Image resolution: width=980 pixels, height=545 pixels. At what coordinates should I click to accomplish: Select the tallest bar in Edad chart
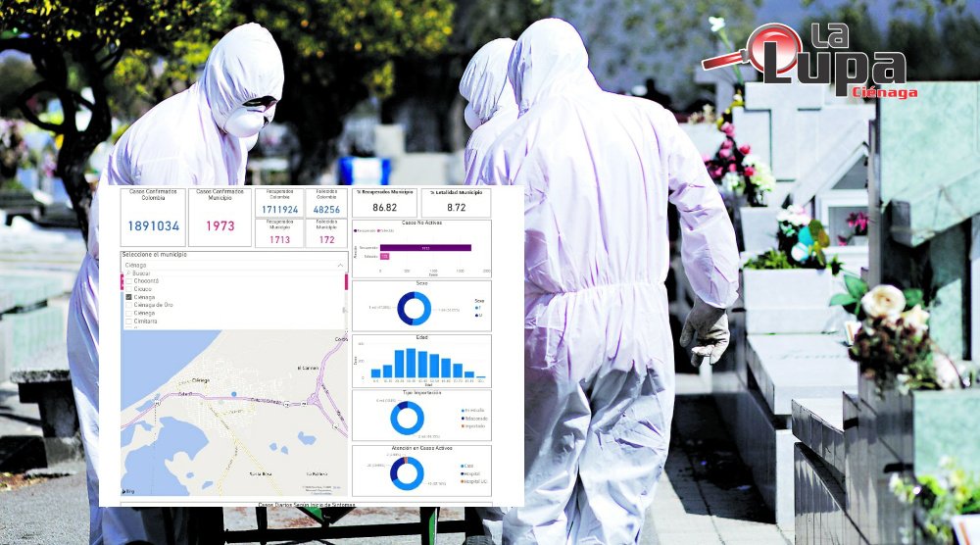pos(411,363)
